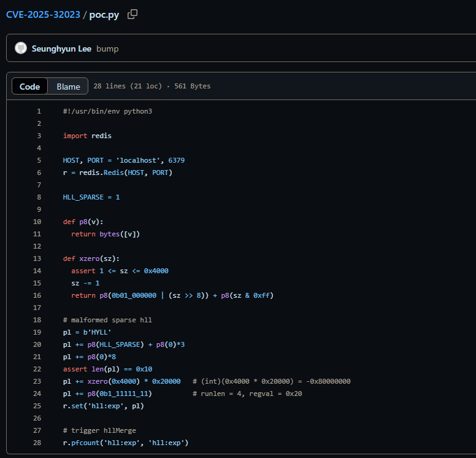
Task: Open Seunghyun Lee's avatar image
Action: click(x=21, y=48)
